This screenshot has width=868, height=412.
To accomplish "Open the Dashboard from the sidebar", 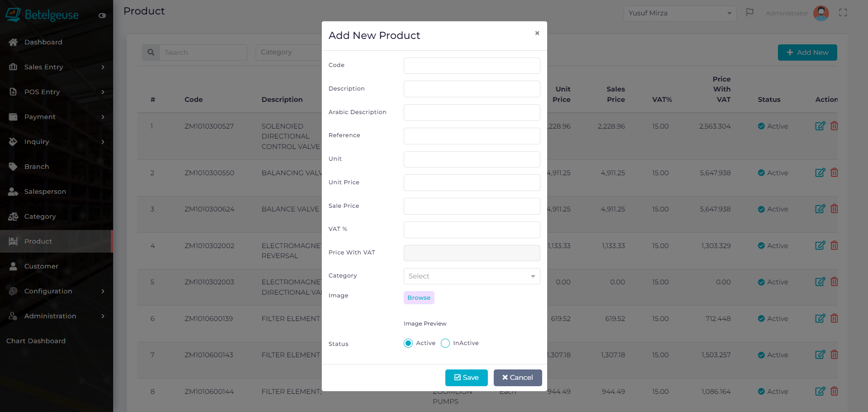I will (x=13, y=42).
